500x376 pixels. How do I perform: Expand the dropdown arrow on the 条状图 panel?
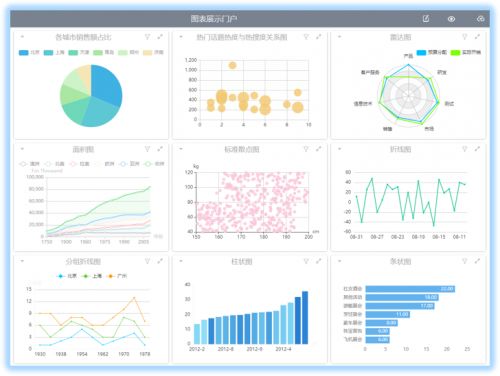[340, 261]
